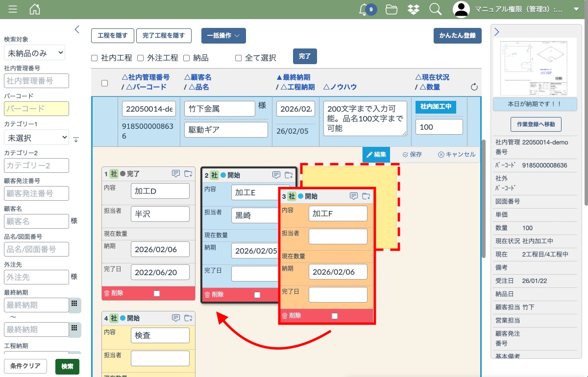
Task: Open the カテゴリー1 未選択 dropdown
Action: pos(36,138)
